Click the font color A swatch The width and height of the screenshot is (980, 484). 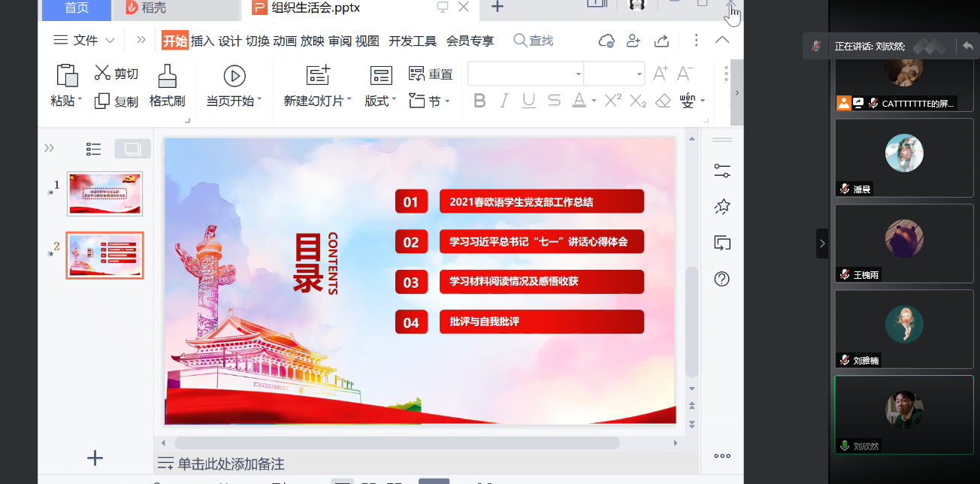click(579, 101)
